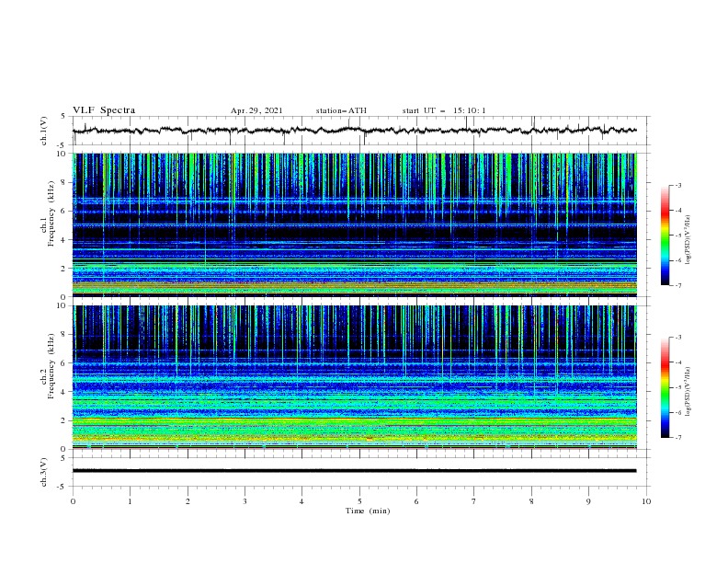Image resolution: width=728 pixels, height=563 pixels.
Task: Select the date text 'Apr. 29, 2021'
Action: tap(256, 110)
